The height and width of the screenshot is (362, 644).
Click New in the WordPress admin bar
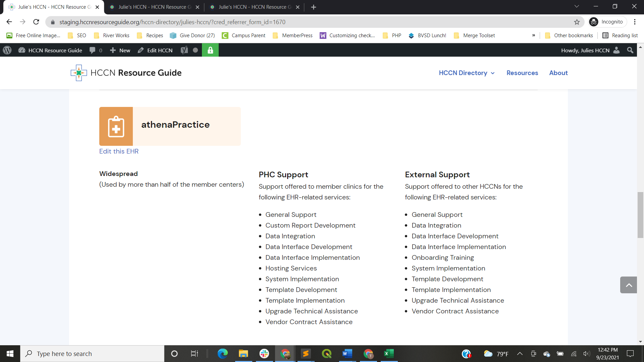(x=120, y=50)
